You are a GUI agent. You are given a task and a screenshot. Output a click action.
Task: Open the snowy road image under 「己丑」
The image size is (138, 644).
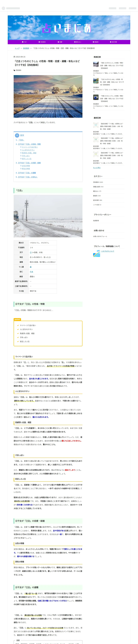click(x=48, y=216)
